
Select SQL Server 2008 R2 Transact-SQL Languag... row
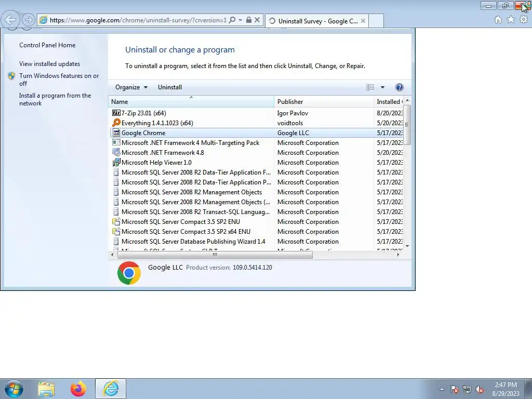[257, 212]
